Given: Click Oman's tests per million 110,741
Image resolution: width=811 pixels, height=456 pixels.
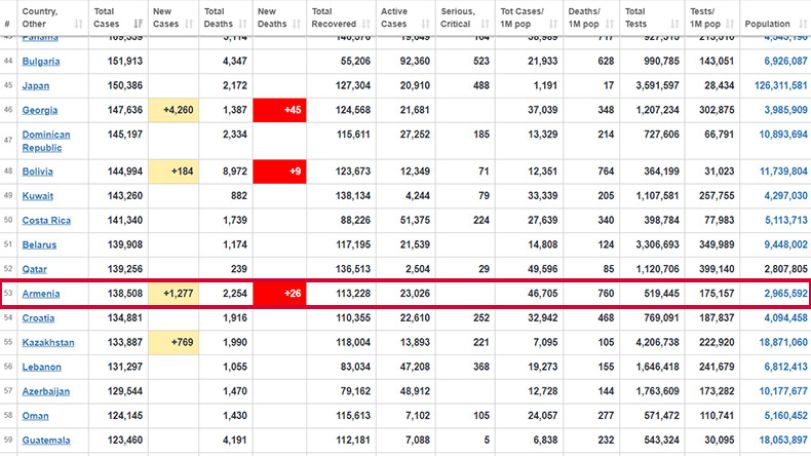Looking at the screenshot, I should pos(716,415).
